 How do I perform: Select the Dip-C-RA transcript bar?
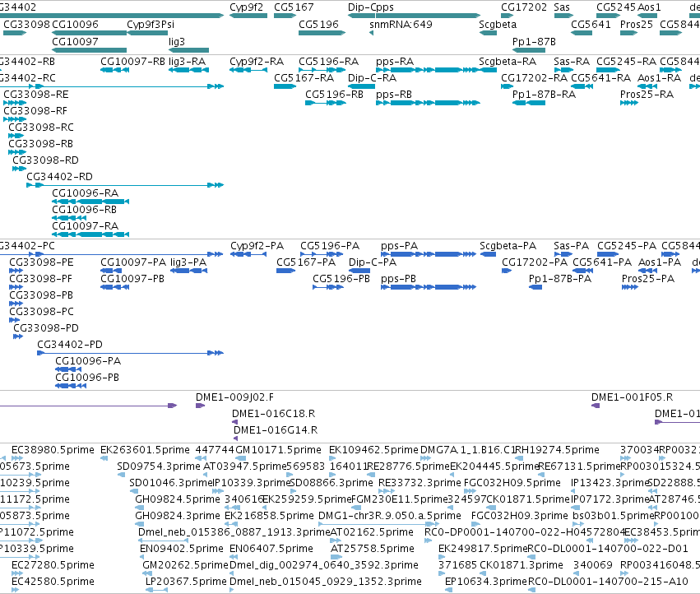(x=361, y=86)
